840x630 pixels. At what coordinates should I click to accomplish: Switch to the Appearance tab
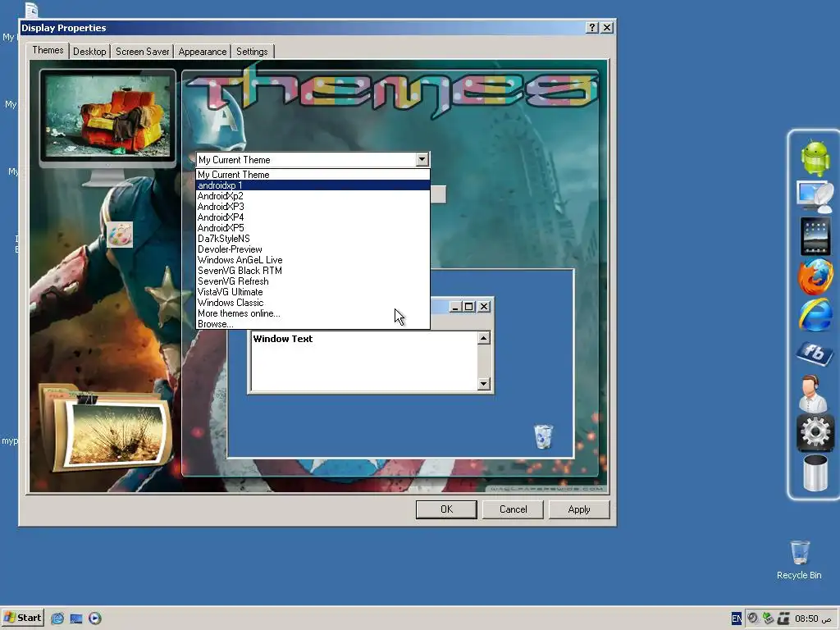[203, 52]
